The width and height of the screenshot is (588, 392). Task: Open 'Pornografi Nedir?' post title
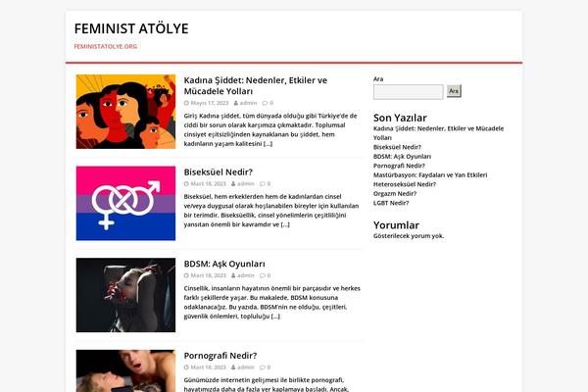coord(220,356)
